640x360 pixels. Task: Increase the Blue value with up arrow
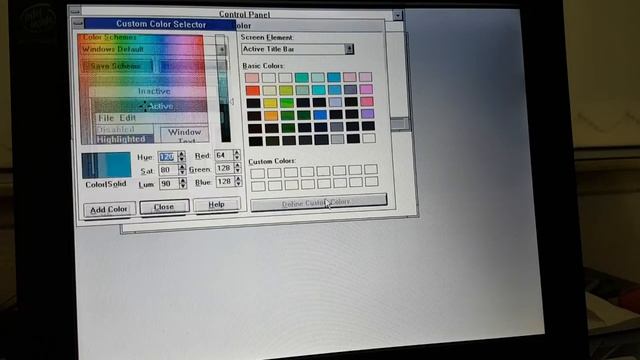coord(238,178)
